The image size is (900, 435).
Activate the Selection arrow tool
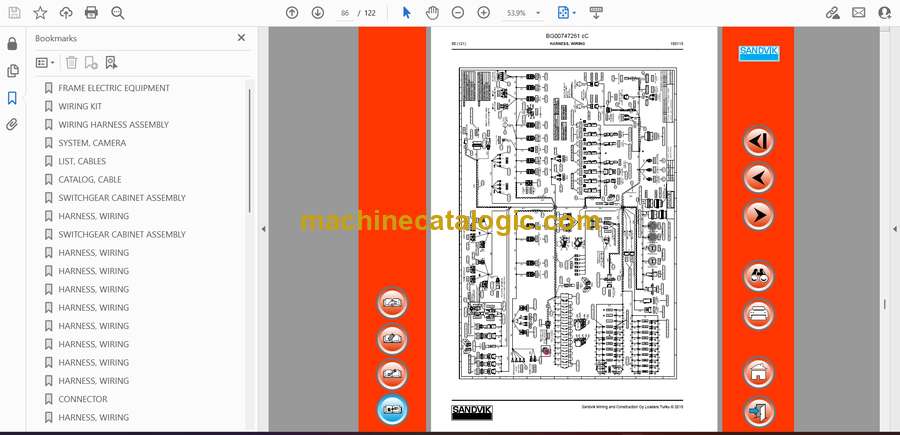click(406, 13)
